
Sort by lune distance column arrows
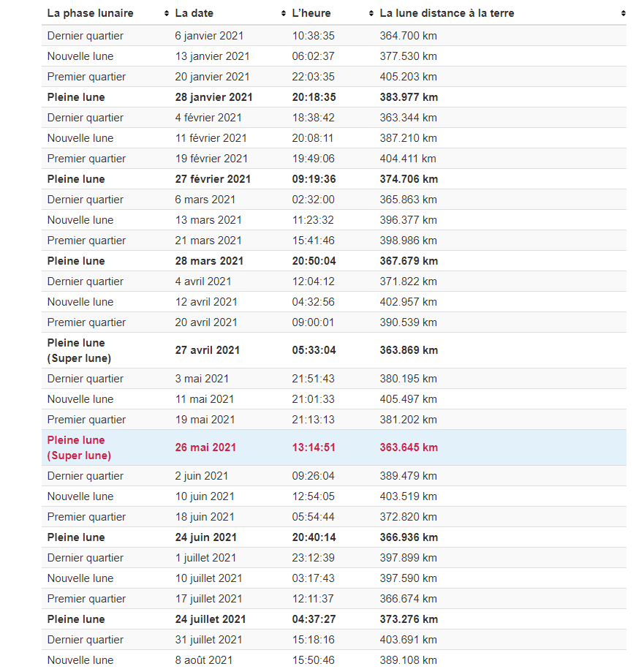pyautogui.click(x=623, y=13)
